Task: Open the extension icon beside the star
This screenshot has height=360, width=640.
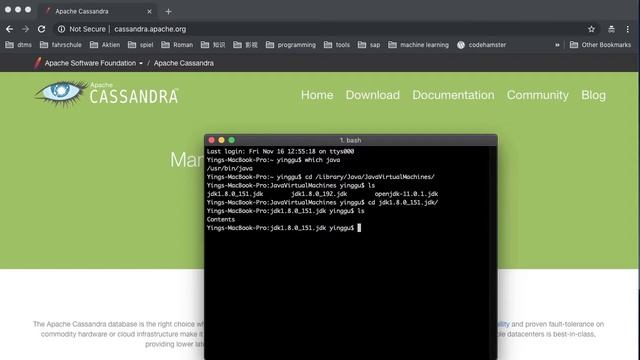Action: pos(611,29)
